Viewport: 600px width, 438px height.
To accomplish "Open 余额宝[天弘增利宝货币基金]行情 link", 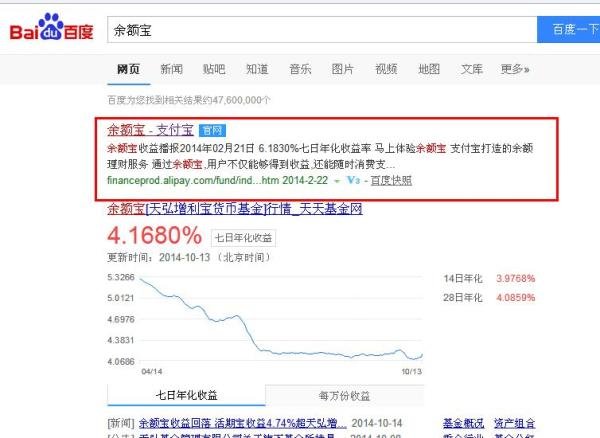I will pyautogui.click(x=235, y=209).
